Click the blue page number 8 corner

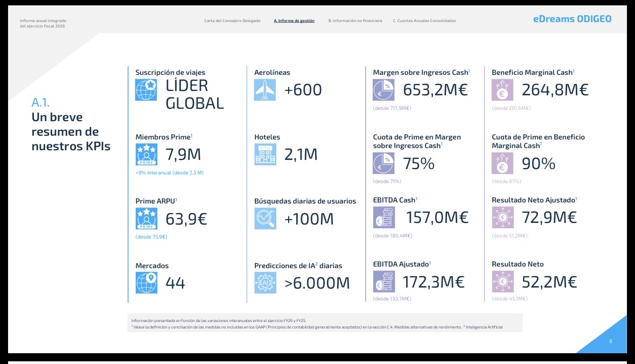pos(605,337)
